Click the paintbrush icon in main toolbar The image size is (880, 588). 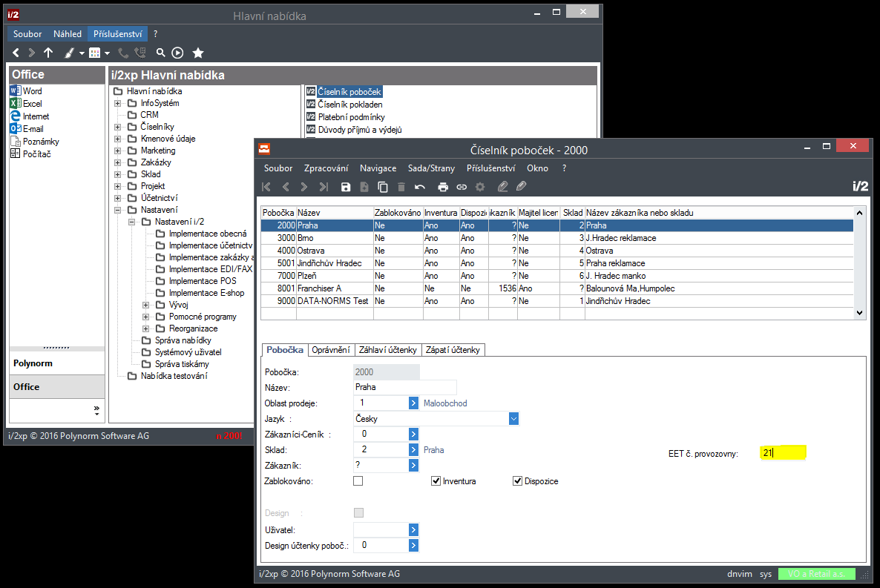coord(69,53)
